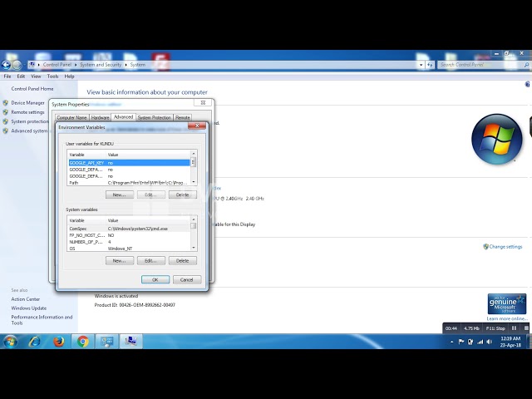Open the Windows Start menu
Viewport: 532px width, 399px height.
(10, 342)
